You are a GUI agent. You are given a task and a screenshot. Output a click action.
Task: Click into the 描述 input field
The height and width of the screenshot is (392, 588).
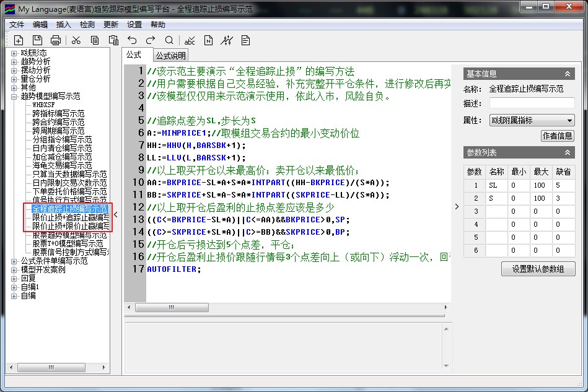coord(532,103)
